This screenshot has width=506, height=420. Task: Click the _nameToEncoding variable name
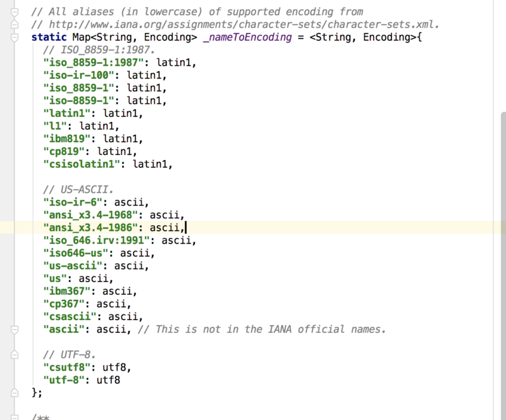click(x=247, y=37)
